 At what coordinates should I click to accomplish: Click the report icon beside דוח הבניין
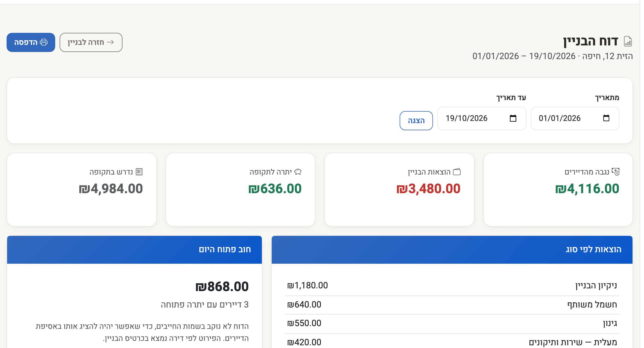coord(628,41)
